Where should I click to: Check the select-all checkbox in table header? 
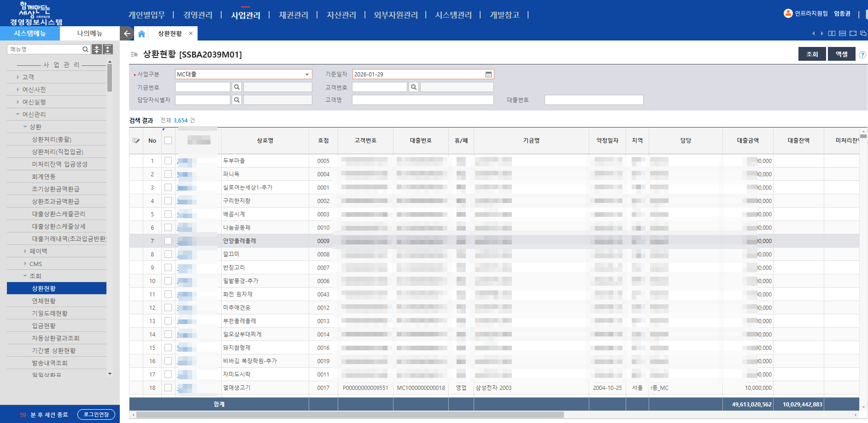168,141
